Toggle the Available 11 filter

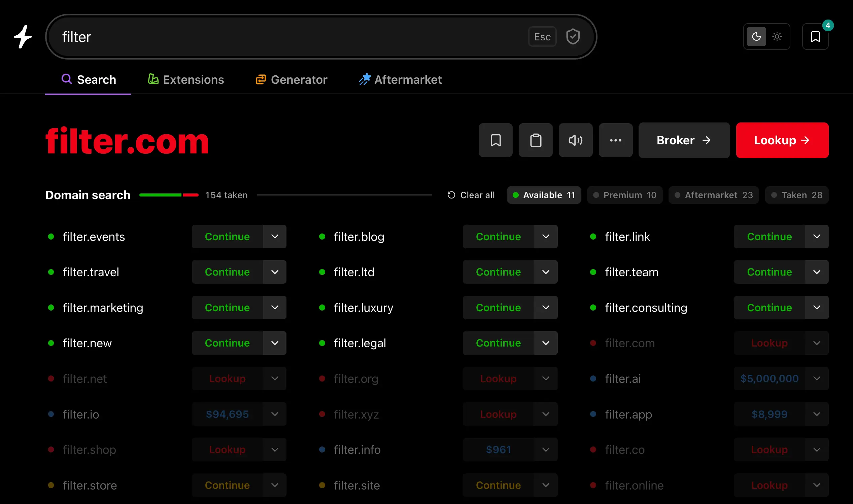coord(544,195)
